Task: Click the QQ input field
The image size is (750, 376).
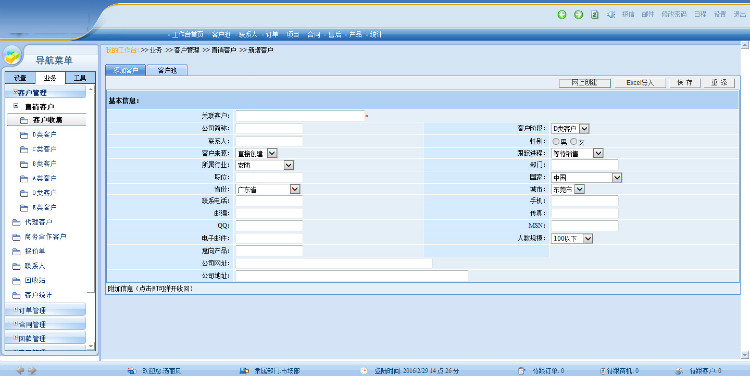Action: click(x=269, y=226)
